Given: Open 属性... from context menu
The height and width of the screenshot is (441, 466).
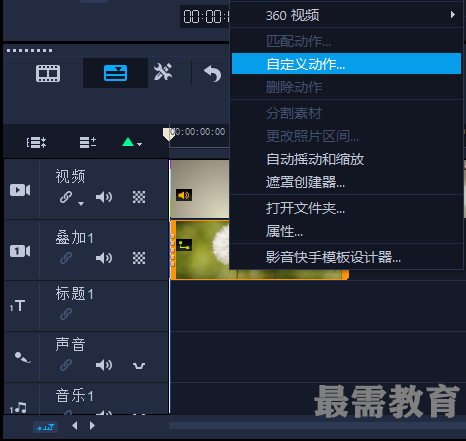Looking at the screenshot, I should click(347, 231).
